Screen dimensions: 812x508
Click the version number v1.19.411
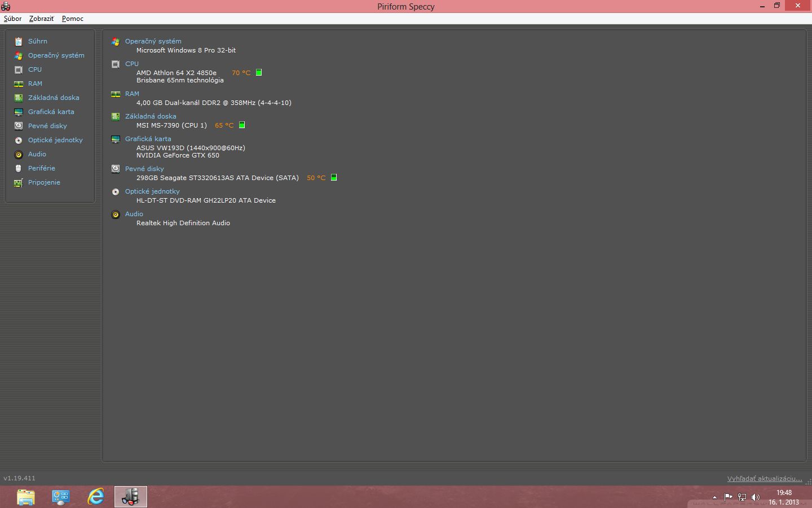pyautogui.click(x=20, y=478)
